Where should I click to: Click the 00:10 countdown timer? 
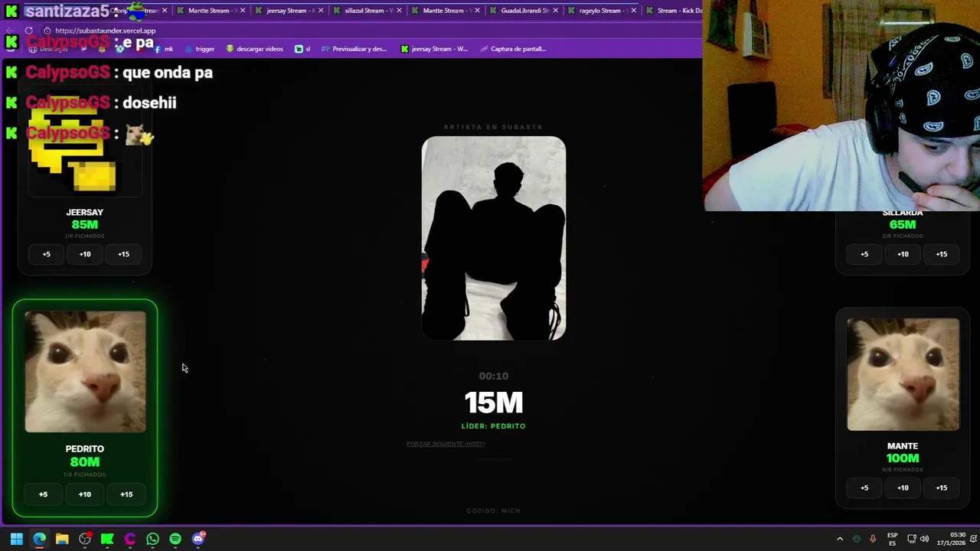pos(494,376)
